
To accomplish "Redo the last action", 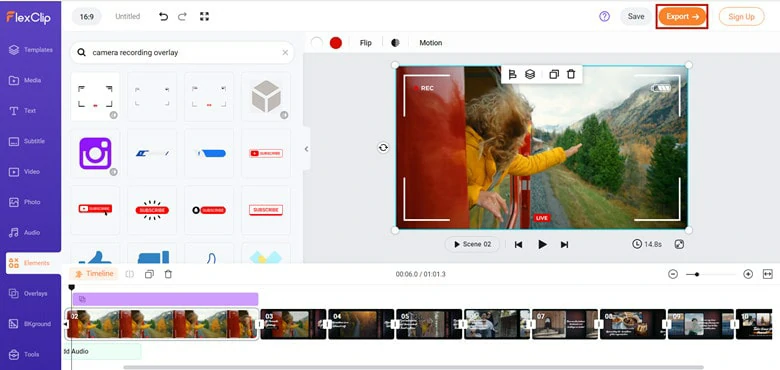I will tap(182, 16).
